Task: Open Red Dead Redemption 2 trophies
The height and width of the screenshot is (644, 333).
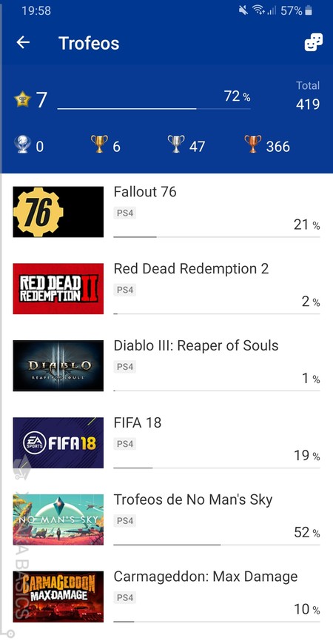Action: tap(166, 289)
